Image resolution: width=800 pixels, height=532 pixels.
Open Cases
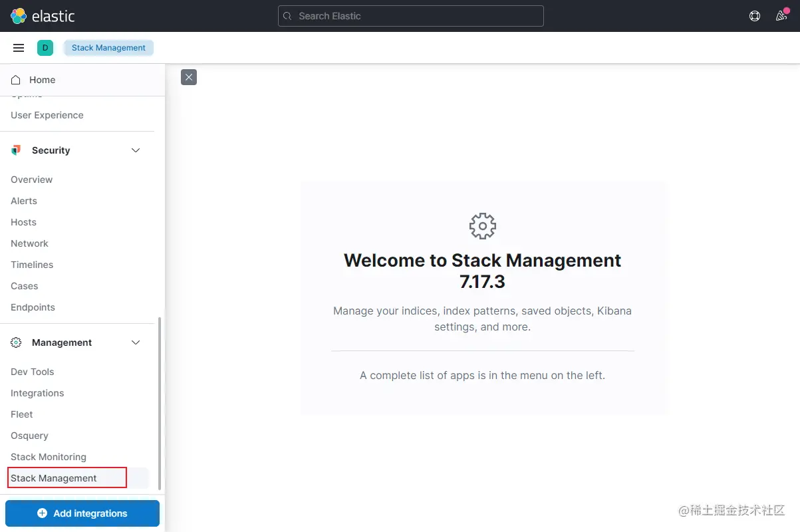tap(25, 286)
